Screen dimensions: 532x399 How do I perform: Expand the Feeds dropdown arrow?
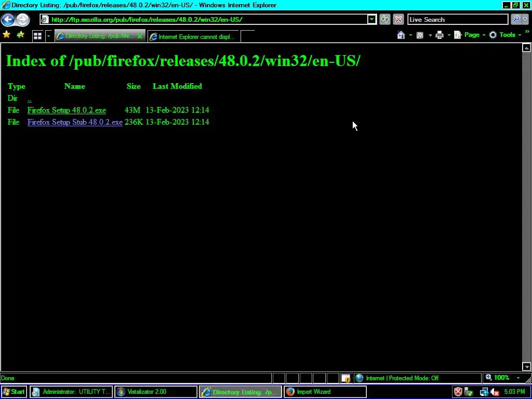430,35
